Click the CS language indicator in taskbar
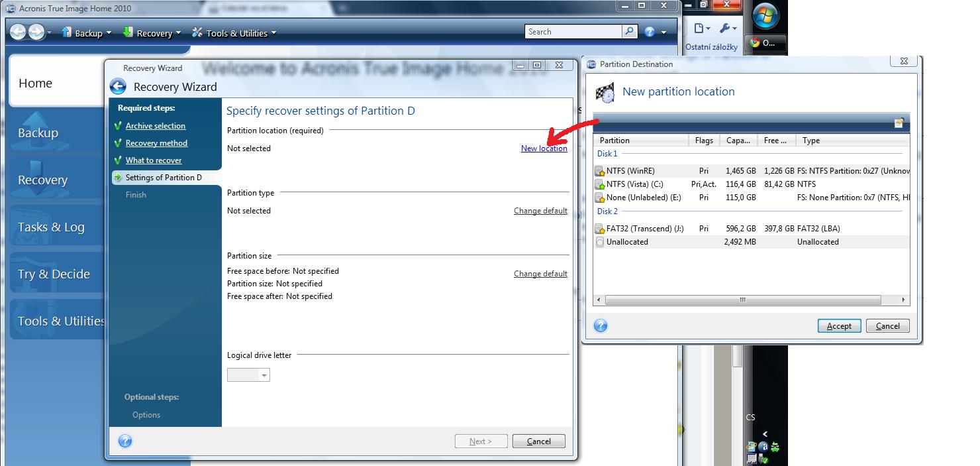The width and height of the screenshot is (980, 466). point(750,418)
